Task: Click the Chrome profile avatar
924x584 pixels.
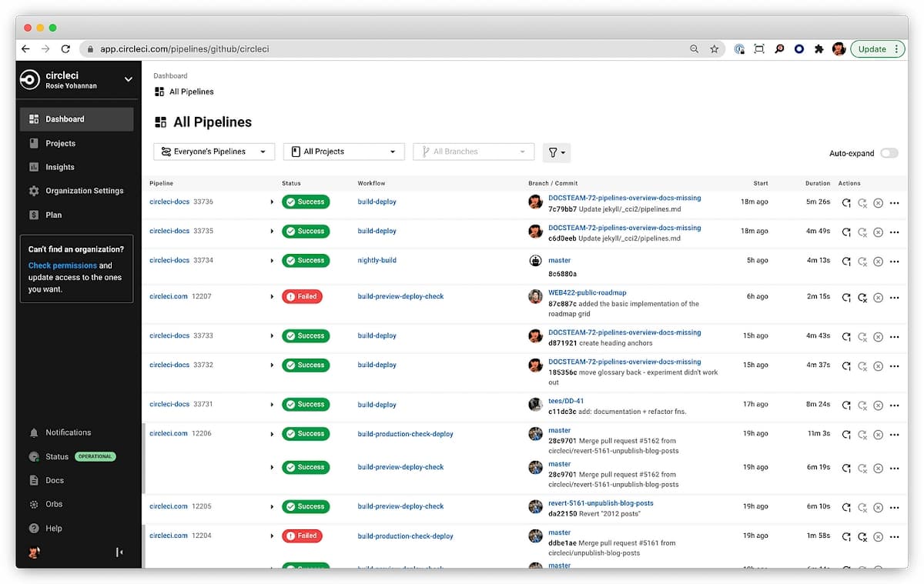Action: (x=839, y=49)
